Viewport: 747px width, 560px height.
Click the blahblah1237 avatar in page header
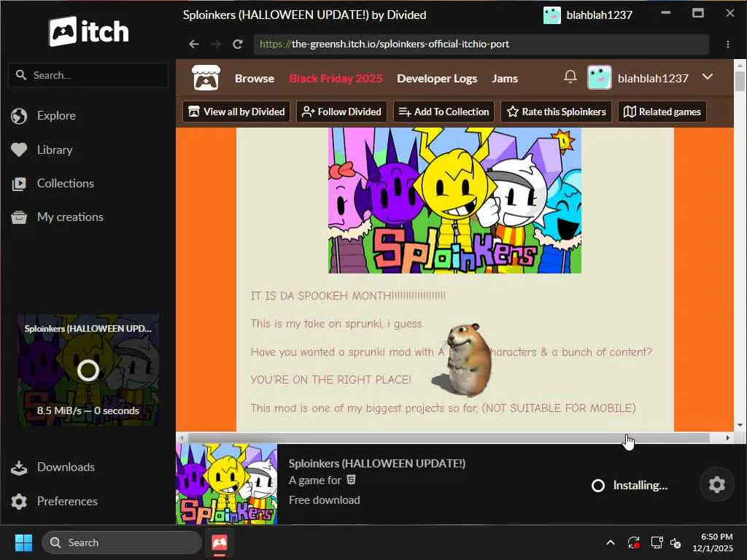click(600, 77)
